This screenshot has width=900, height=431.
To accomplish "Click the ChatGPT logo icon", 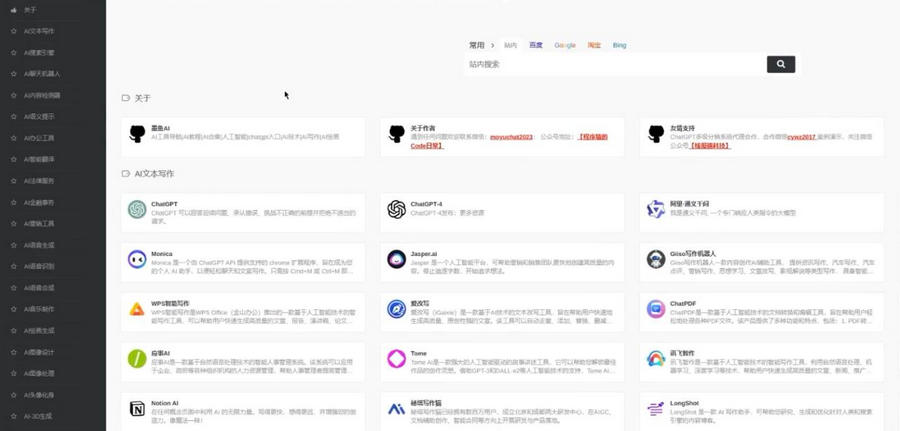I will (137, 209).
